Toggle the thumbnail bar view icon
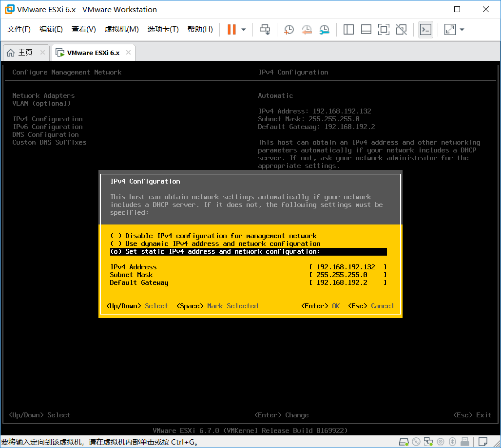 pyautogui.click(x=366, y=29)
